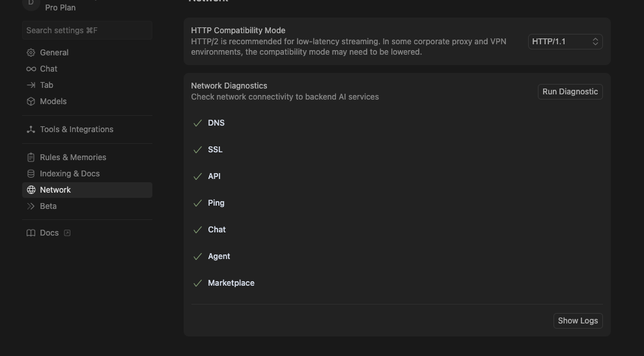Viewport: 644px width, 356px height.
Task: Click the Beta double-chevron icon
Action: click(x=31, y=206)
